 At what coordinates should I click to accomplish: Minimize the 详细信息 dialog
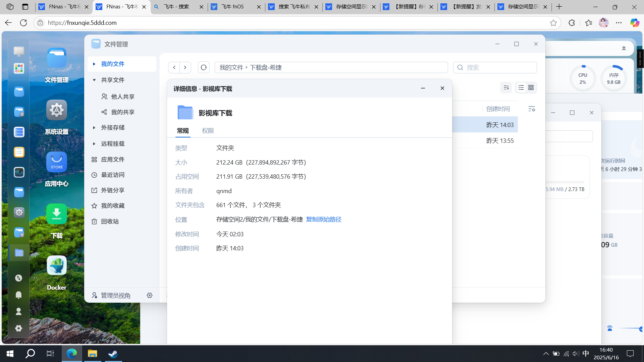423,88
